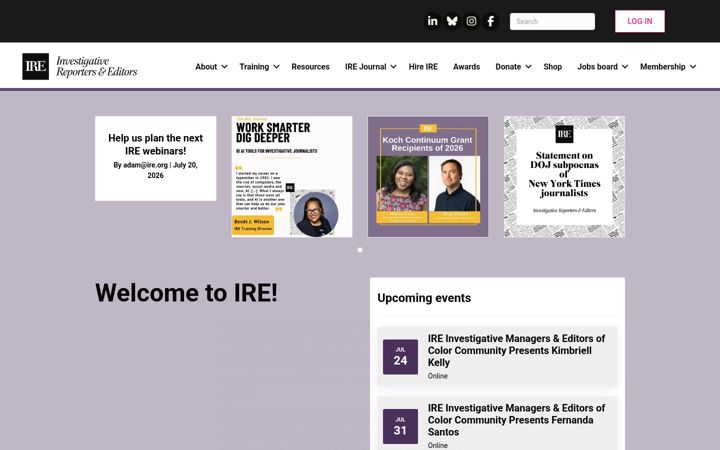Open the Donate menu item
720x450 pixels.
[508, 67]
